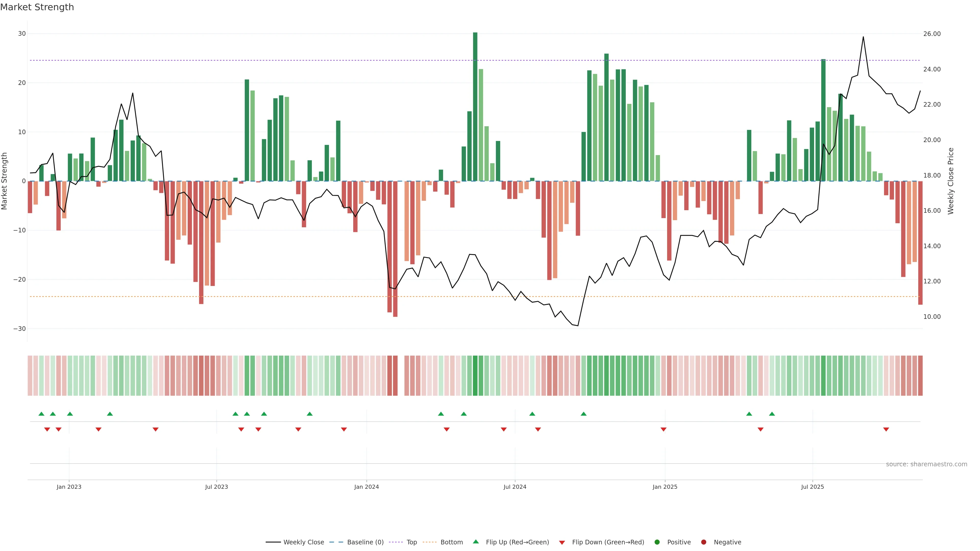Click the dark red Negative legend dot

point(703,542)
